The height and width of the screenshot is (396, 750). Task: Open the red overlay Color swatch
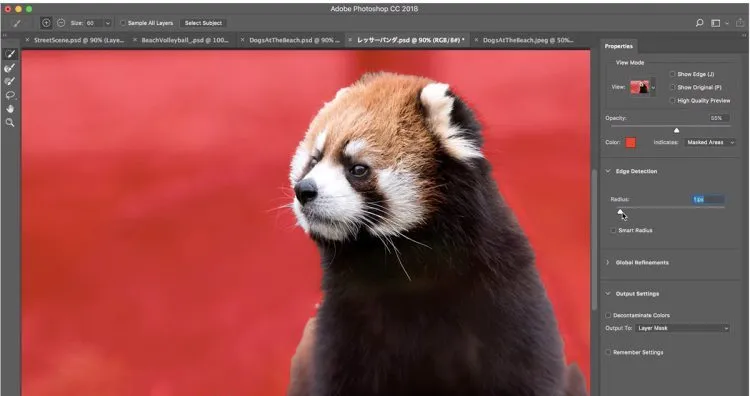point(630,143)
